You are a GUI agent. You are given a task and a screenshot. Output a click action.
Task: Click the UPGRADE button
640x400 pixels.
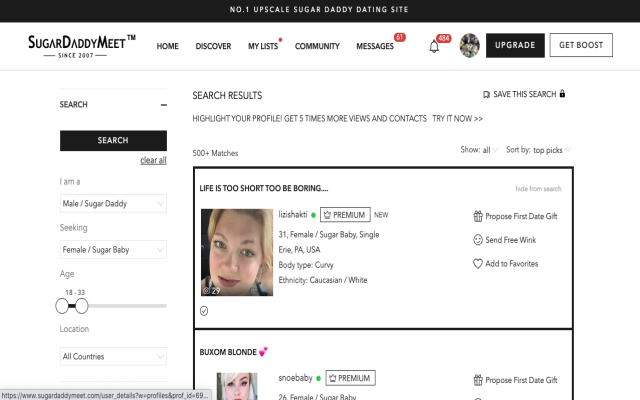[x=515, y=45]
